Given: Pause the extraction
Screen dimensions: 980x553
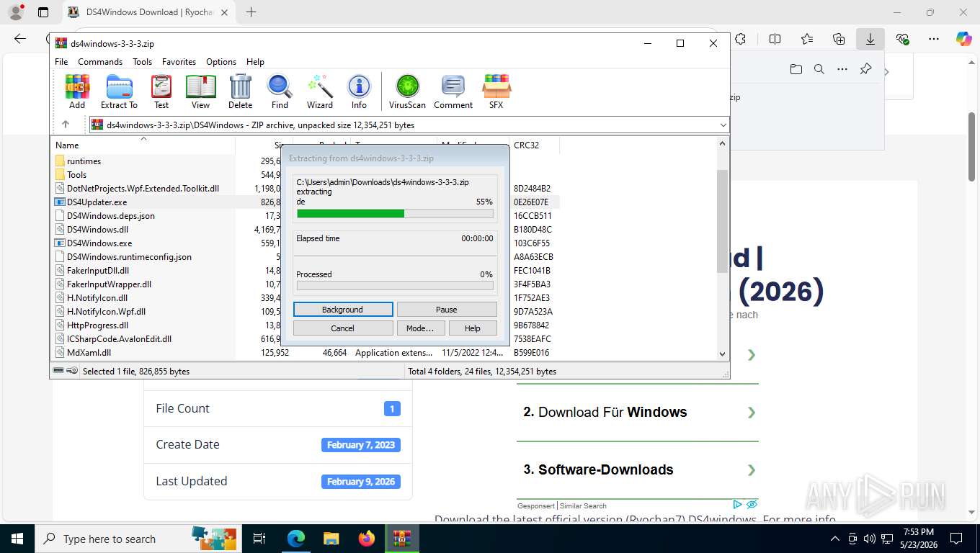Looking at the screenshot, I should pyautogui.click(x=447, y=310).
